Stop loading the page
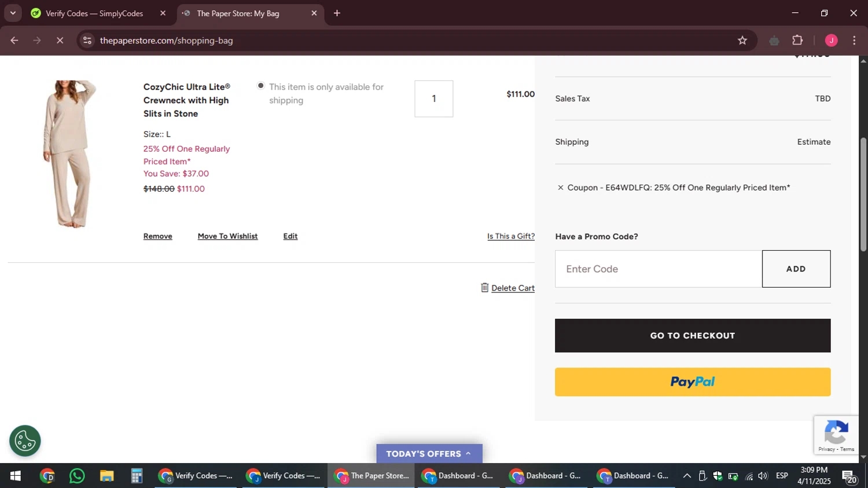868x488 pixels. (x=60, y=41)
